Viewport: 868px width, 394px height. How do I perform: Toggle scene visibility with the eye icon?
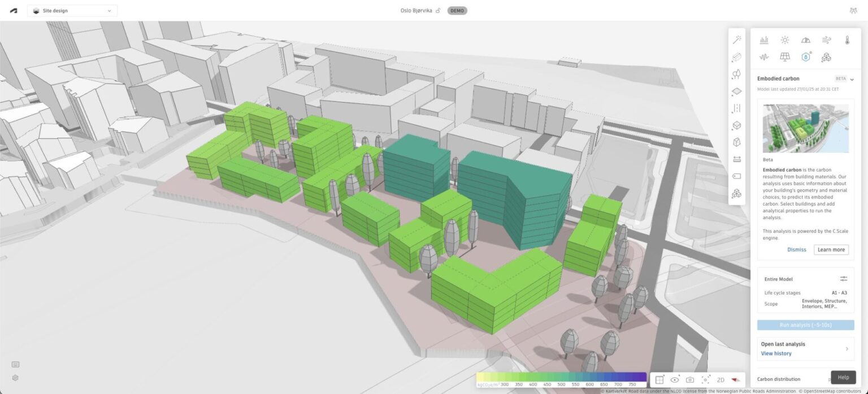coord(675,380)
